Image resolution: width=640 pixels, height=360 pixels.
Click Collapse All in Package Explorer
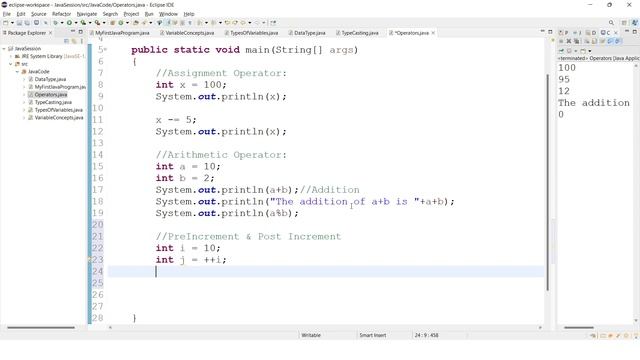[x=66, y=41]
